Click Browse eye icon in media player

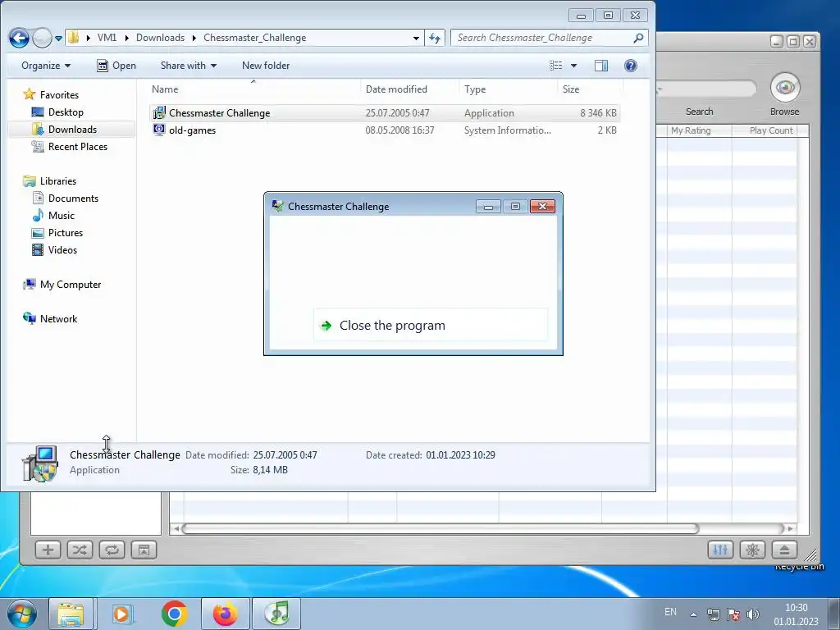[x=785, y=87]
